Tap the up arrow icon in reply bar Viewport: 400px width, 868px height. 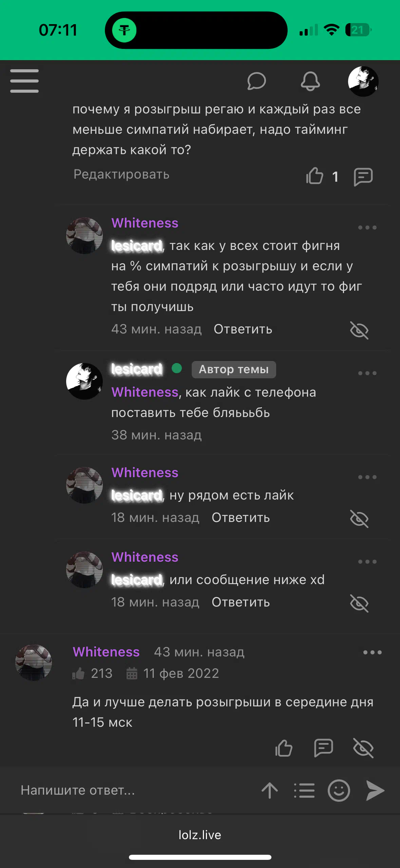coord(270,791)
